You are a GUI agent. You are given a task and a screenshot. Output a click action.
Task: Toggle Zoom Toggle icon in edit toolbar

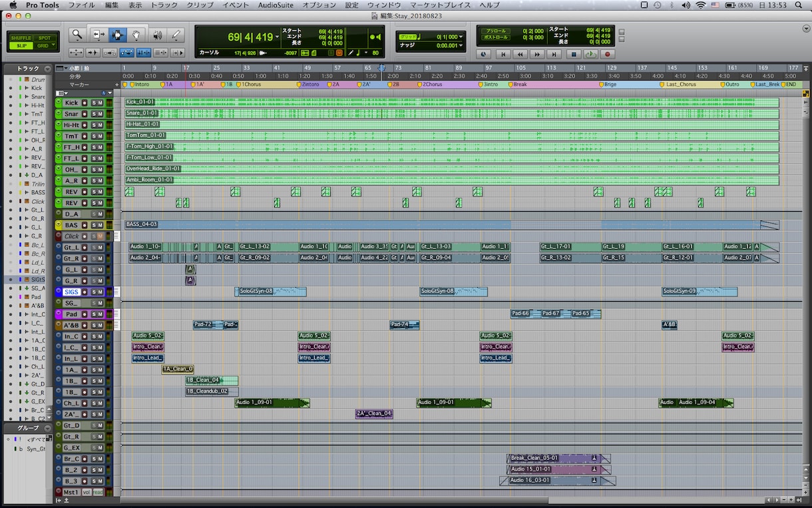tap(77, 52)
